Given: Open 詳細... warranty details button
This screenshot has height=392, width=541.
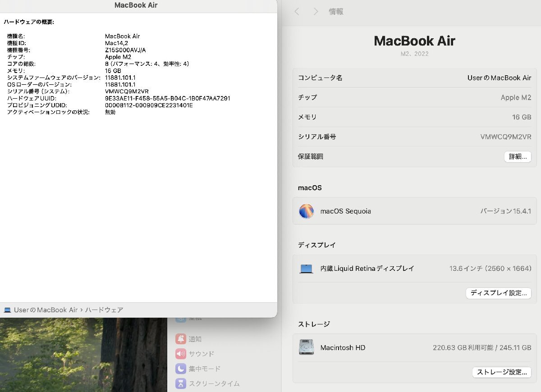Looking at the screenshot, I should [518, 157].
